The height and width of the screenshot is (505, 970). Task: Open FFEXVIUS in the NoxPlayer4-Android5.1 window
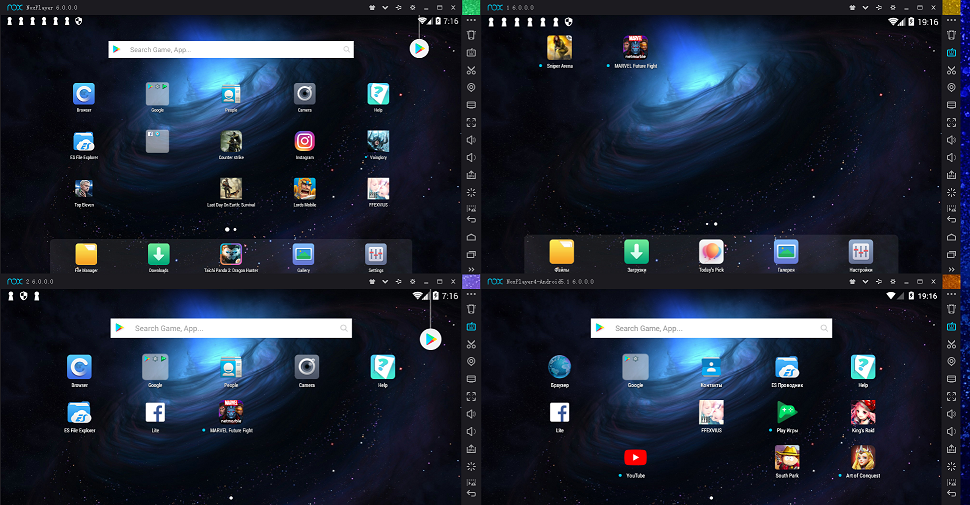click(711, 412)
